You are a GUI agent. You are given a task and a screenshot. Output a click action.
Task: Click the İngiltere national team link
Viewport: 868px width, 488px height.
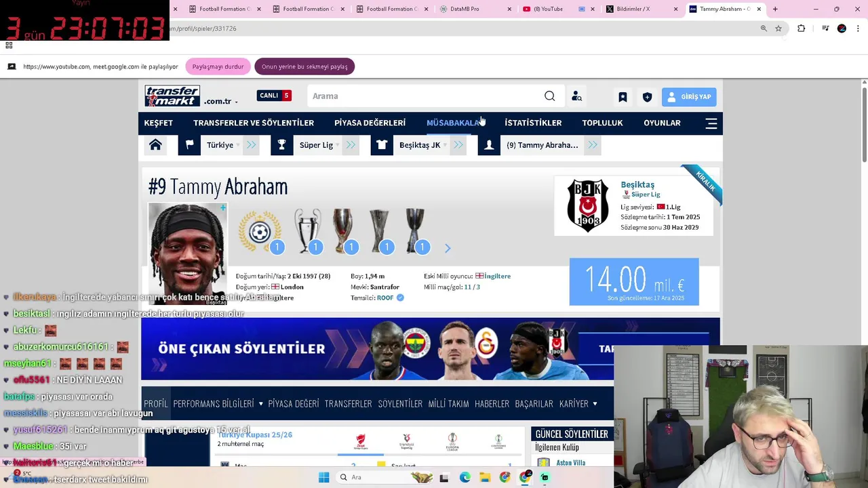tap(497, 276)
